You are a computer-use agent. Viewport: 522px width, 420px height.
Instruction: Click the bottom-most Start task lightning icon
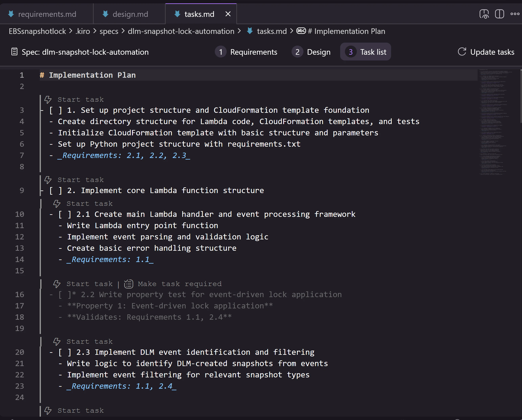[48, 410]
